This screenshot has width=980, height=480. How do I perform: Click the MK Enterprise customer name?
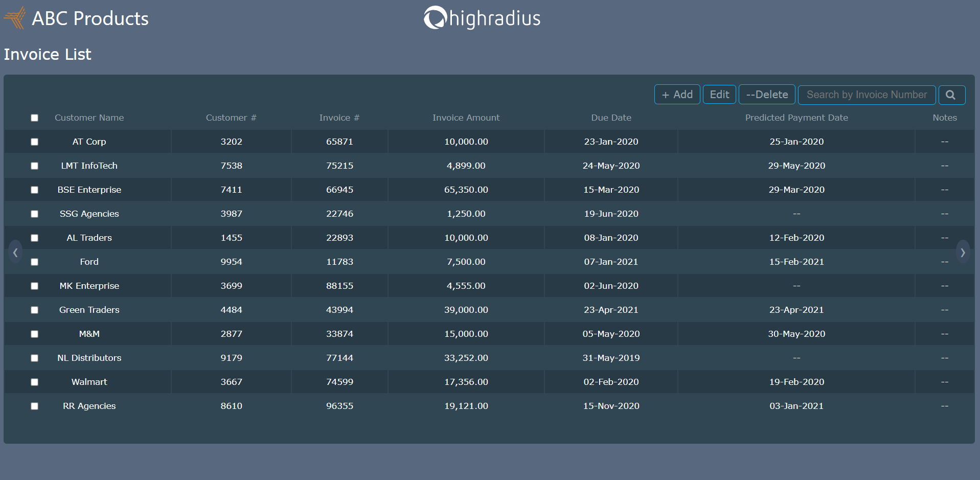pyautogui.click(x=89, y=286)
